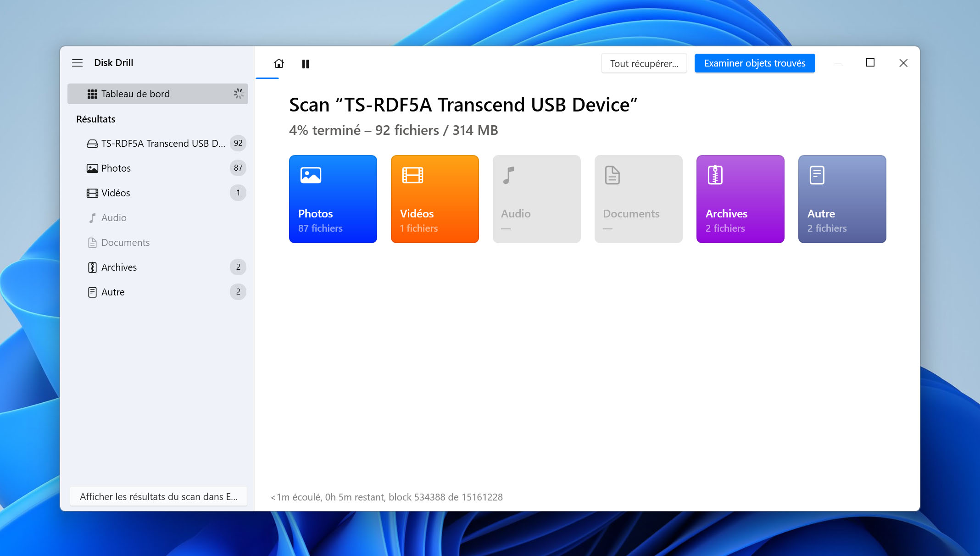The width and height of the screenshot is (980, 556).
Task: Click Afficher les résultats du scan button
Action: [x=159, y=497]
